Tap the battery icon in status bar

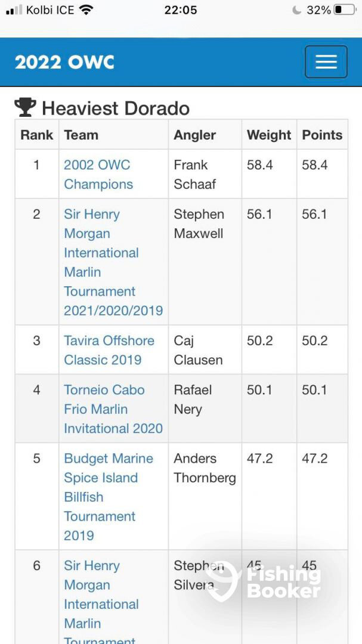coord(344,10)
